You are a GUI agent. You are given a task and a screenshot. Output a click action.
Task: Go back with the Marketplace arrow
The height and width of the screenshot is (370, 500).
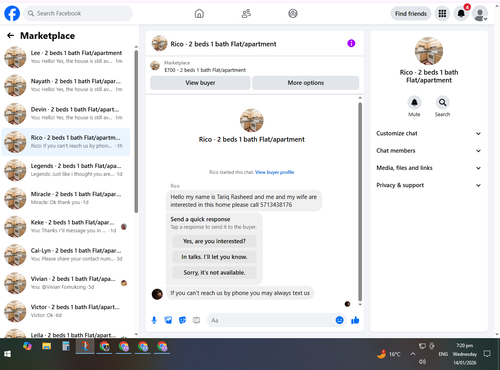pos(11,35)
